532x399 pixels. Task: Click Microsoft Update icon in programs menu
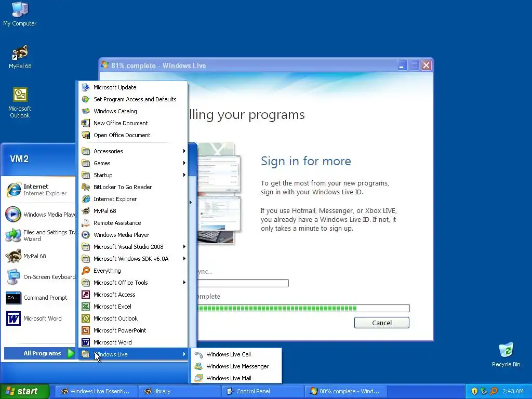(x=86, y=87)
